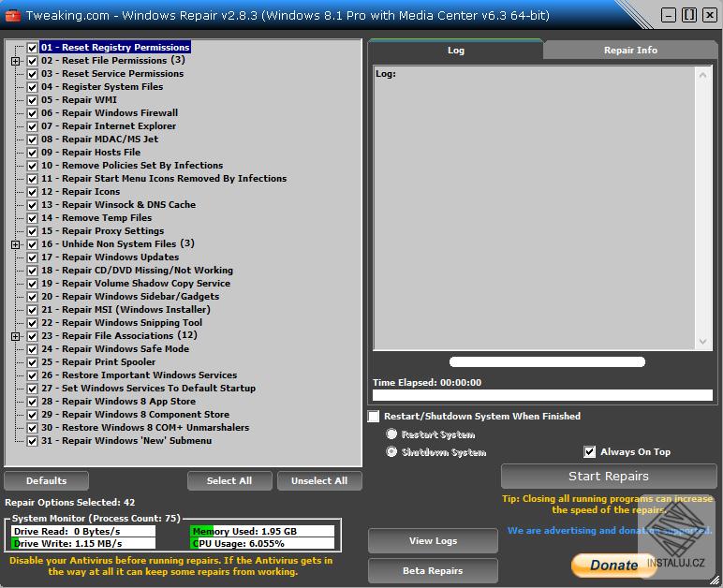Toggle 25 - Repair Print Spooler checkbox
723x588 pixels.
coord(32,362)
